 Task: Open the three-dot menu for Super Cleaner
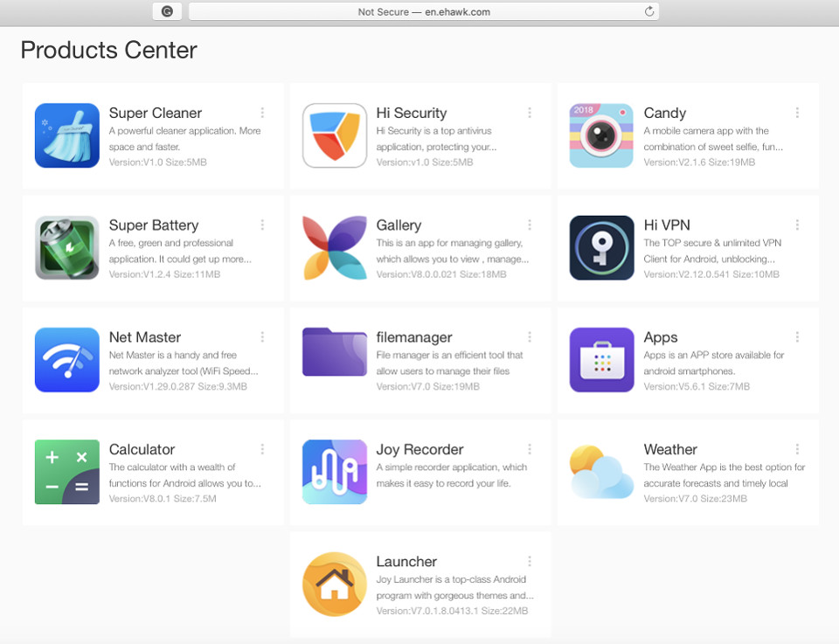tap(262, 113)
